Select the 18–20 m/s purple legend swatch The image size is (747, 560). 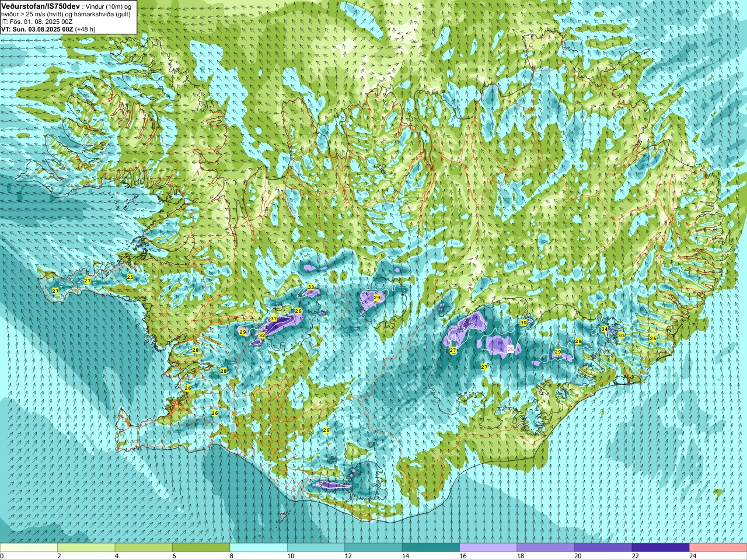[x=546, y=548]
